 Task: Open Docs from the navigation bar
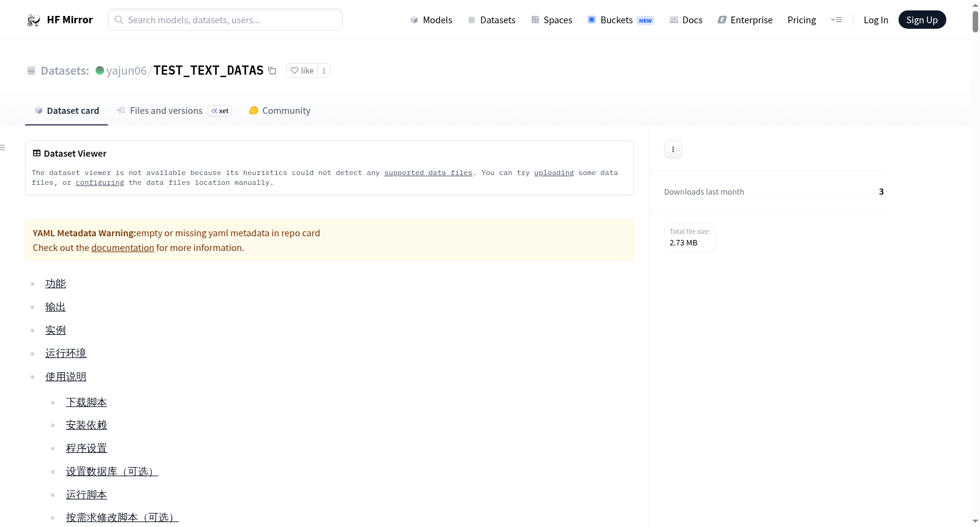[x=686, y=20]
